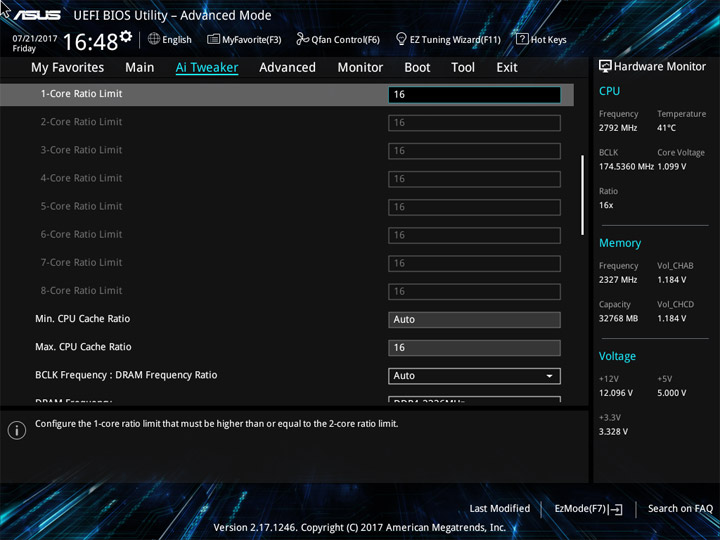Click the 5.000 V reading
Screen dimensions: 720x540
[x=671, y=393]
